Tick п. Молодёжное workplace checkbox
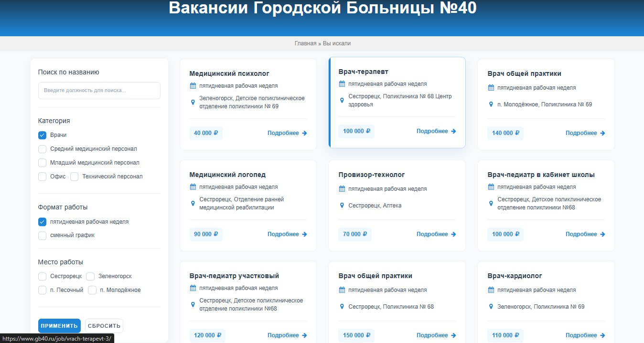The height and width of the screenshot is (343, 644). pos(92,290)
